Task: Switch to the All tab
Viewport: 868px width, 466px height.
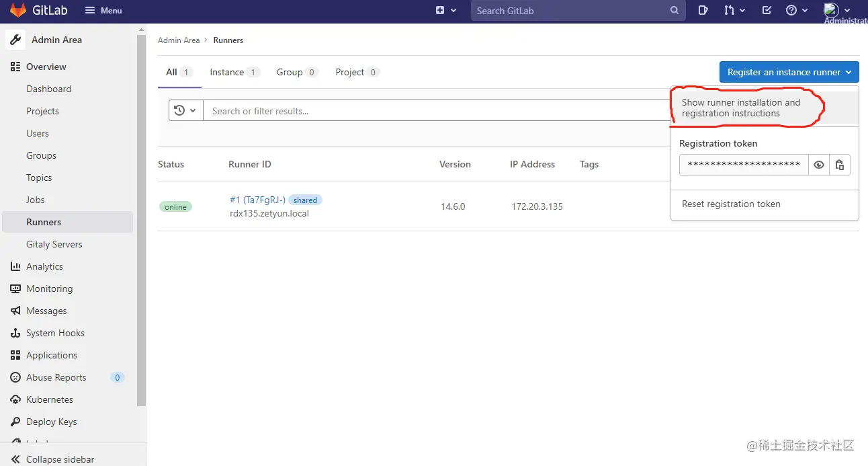Action: click(179, 72)
